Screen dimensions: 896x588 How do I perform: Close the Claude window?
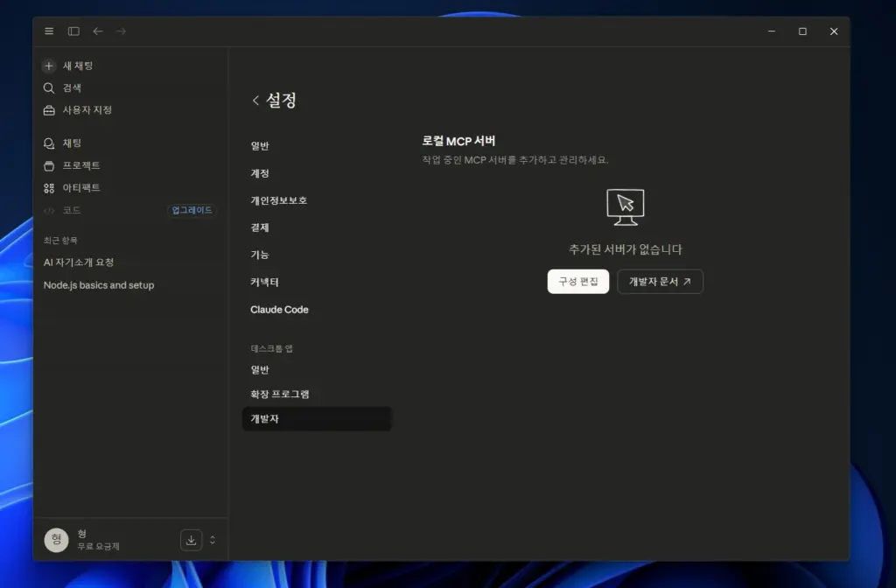pyautogui.click(x=834, y=31)
